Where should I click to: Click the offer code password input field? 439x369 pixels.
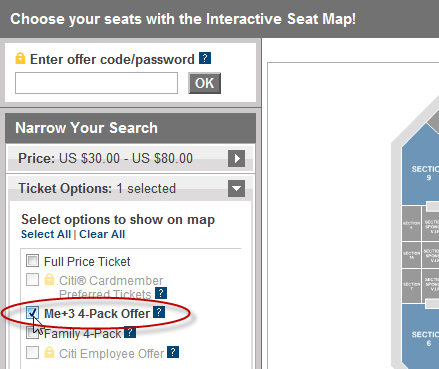(x=96, y=83)
